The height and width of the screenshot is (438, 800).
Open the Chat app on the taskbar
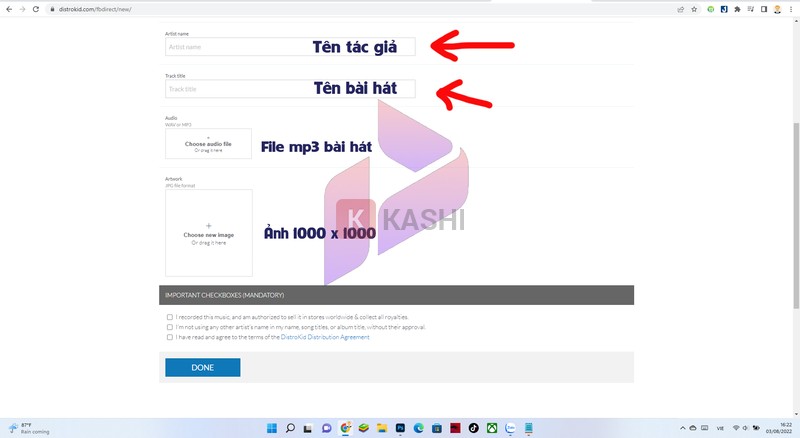(327, 428)
